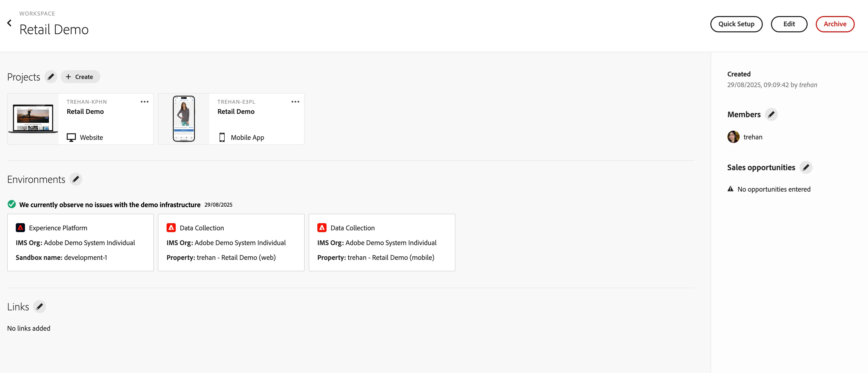Click the infrastructure status message text

[x=110, y=205]
